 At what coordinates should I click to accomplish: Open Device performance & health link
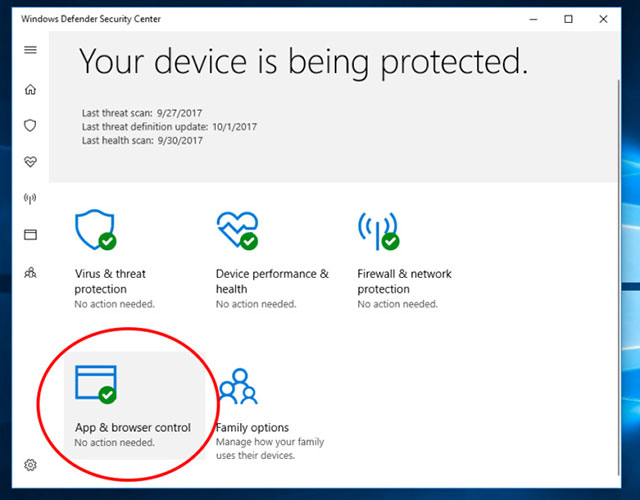click(x=272, y=281)
